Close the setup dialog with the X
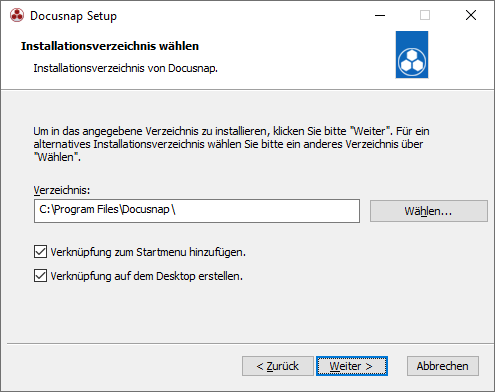This screenshot has width=495, height=392. pos(471,15)
